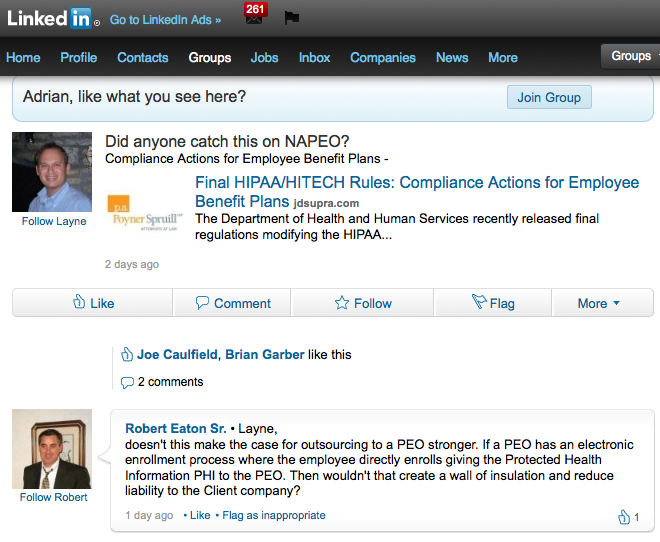Click the flag icon on the Flag button

[x=479, y=301]
